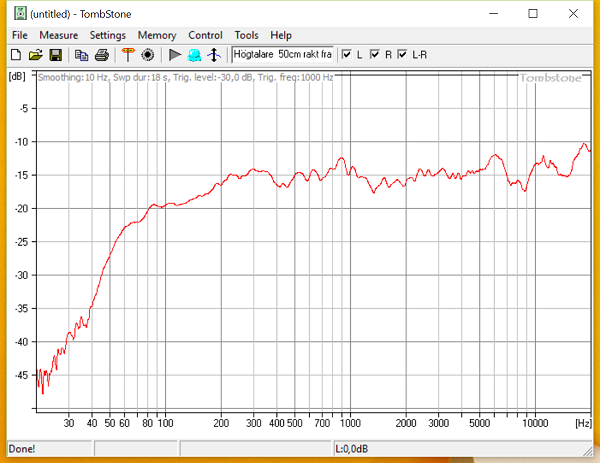Open the Settings menu
This screenshot has width=600, height=463.
[x=107, y=35]
